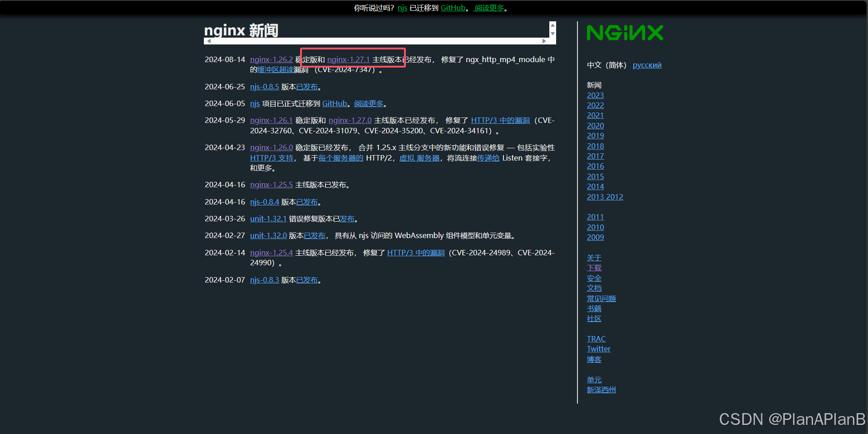Screen dimensions: 868x434
Task: Go to the 文档 page
Action: (594, 288)
